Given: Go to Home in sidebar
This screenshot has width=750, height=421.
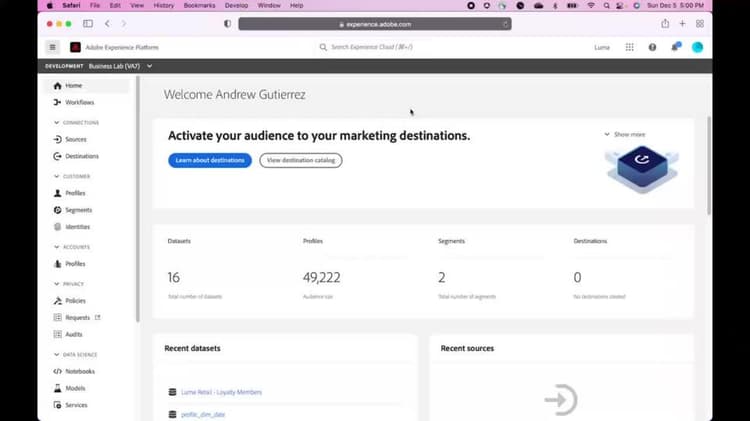Looking at the screenshot, I should click(x=86, y=86).
